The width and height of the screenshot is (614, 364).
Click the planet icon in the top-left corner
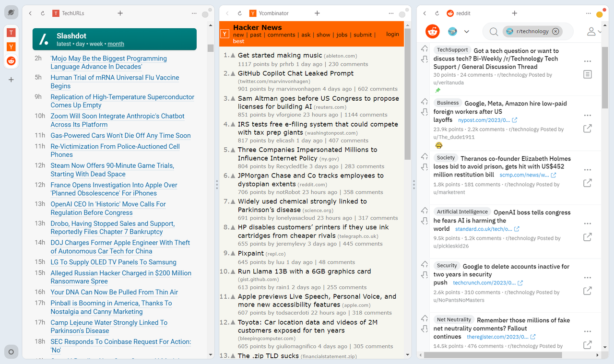tap(11, 12)
